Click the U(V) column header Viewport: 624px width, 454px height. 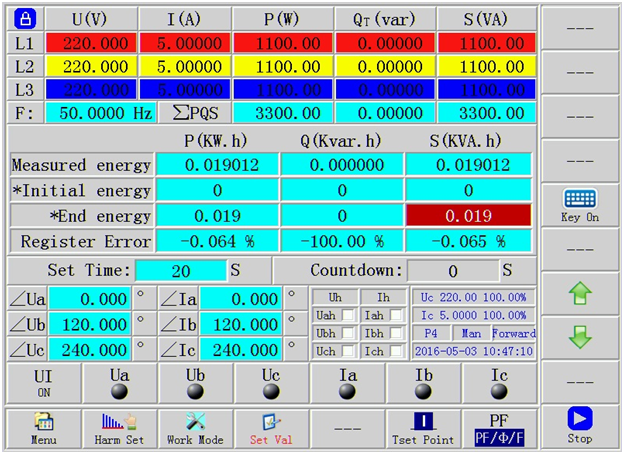[92, 19]
